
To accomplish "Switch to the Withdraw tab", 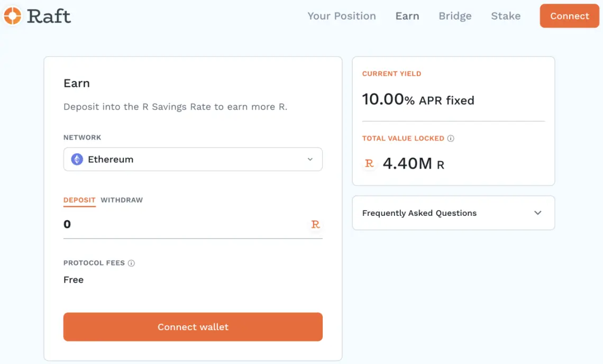I will point(122,200).
